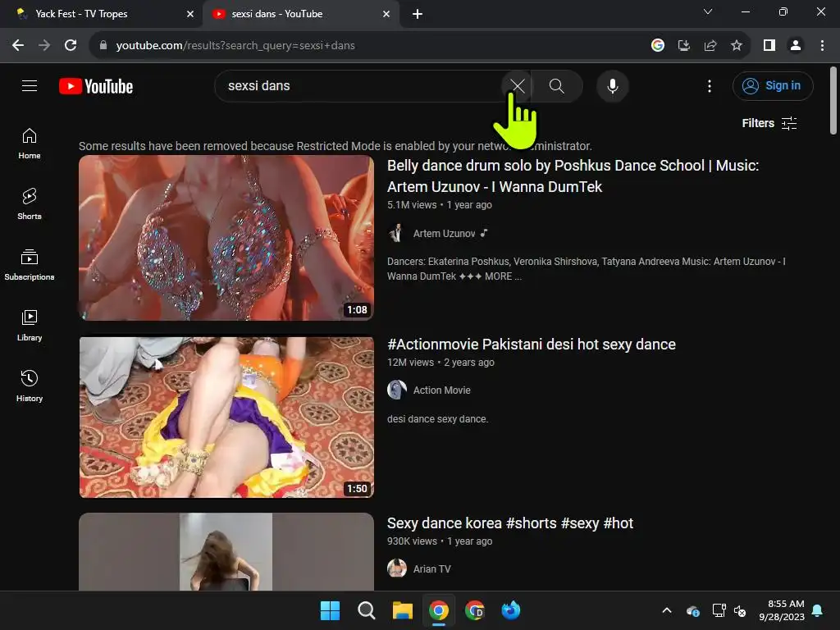Open the YouTube hamburger guide menu
This screenshot has width=840, height=630.
click(x=30, y=85)
